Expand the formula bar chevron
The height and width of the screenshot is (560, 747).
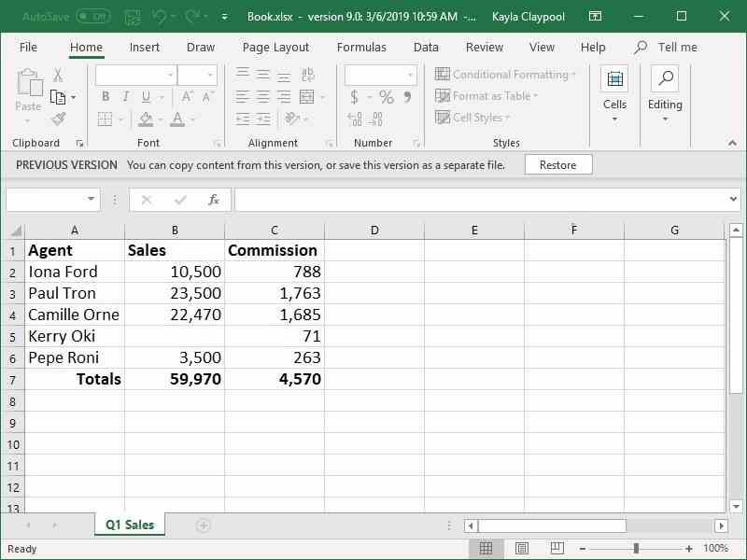[733, 200]
